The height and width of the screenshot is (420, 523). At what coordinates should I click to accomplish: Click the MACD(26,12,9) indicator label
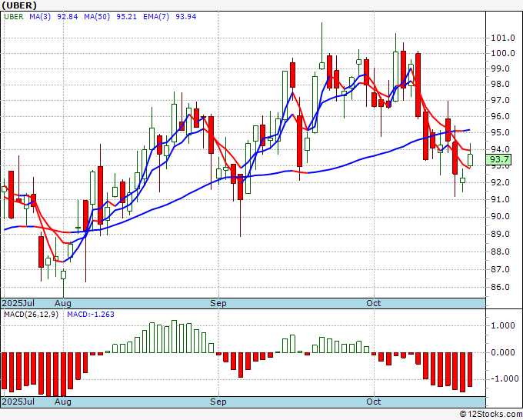(31, 315)
